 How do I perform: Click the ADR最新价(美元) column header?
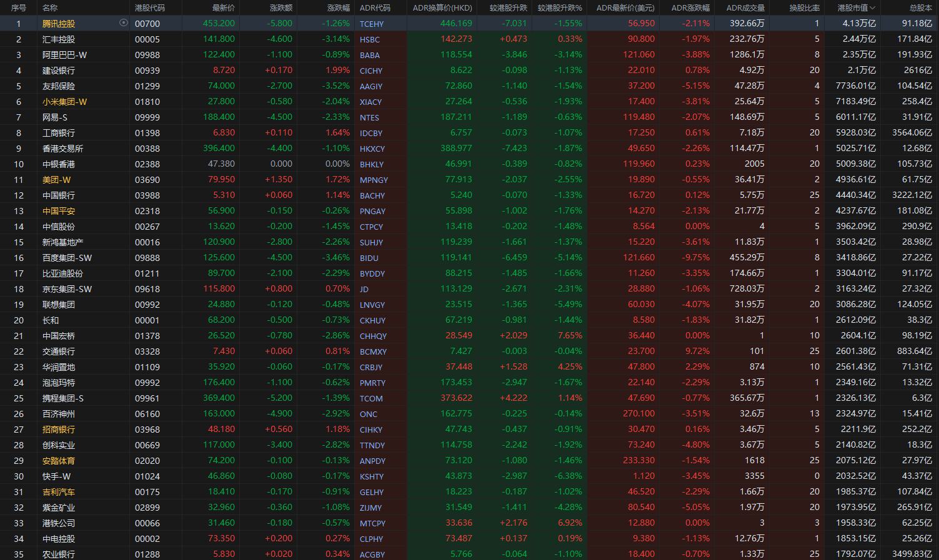coord(625,7)
